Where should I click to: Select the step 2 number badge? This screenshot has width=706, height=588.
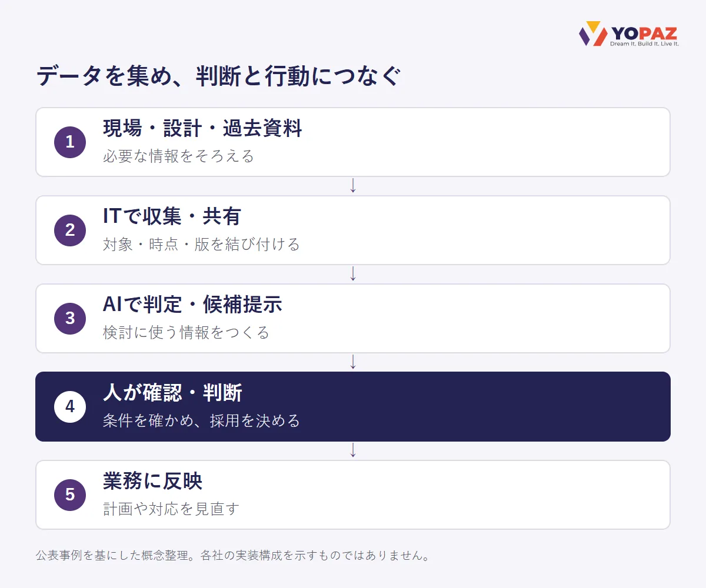tap(70, 230)
